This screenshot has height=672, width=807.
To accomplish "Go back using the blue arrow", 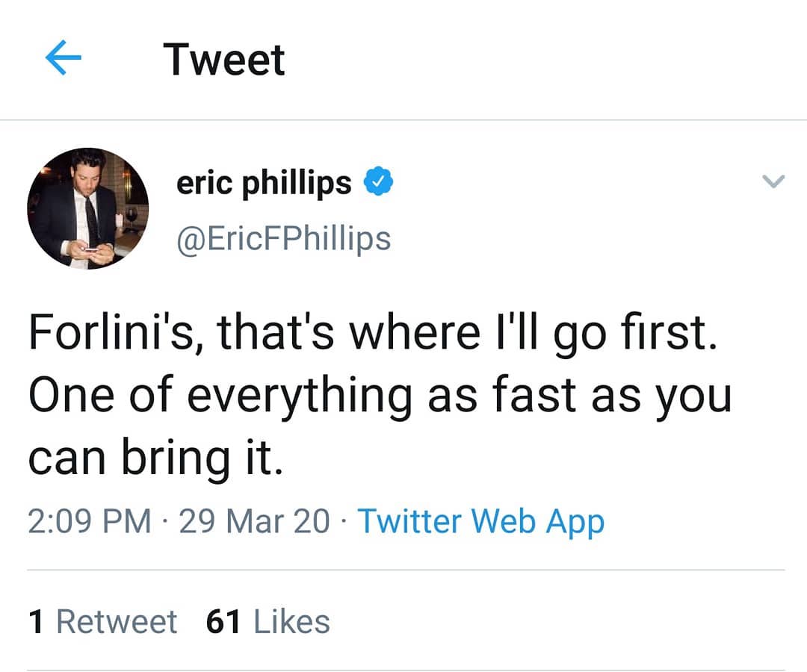I will point(64,60).
